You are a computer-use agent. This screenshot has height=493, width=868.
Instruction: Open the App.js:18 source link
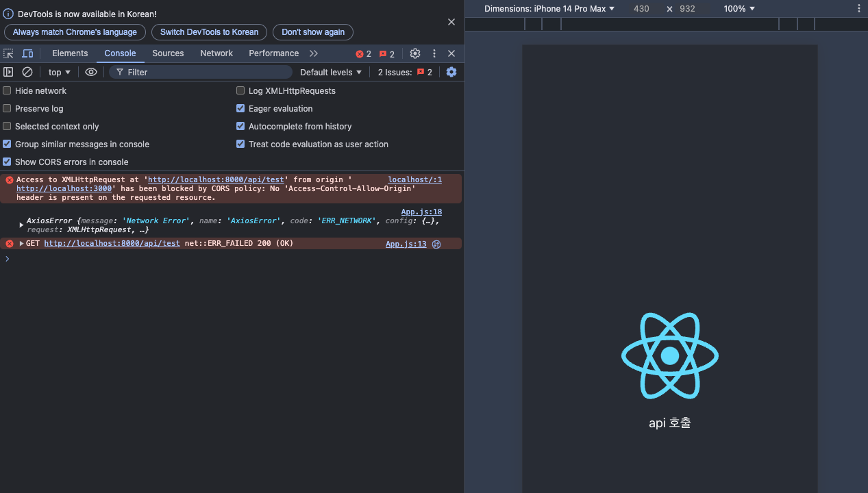421,212
